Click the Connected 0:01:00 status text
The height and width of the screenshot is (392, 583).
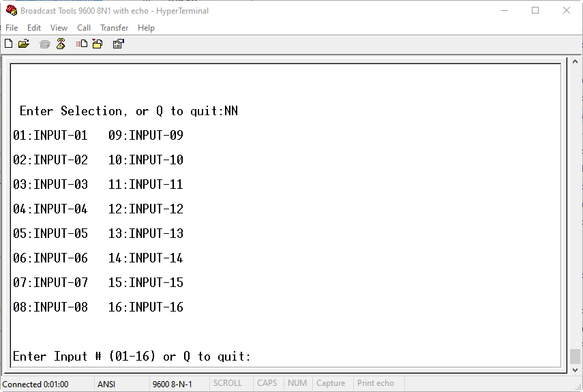coord(35,385)
